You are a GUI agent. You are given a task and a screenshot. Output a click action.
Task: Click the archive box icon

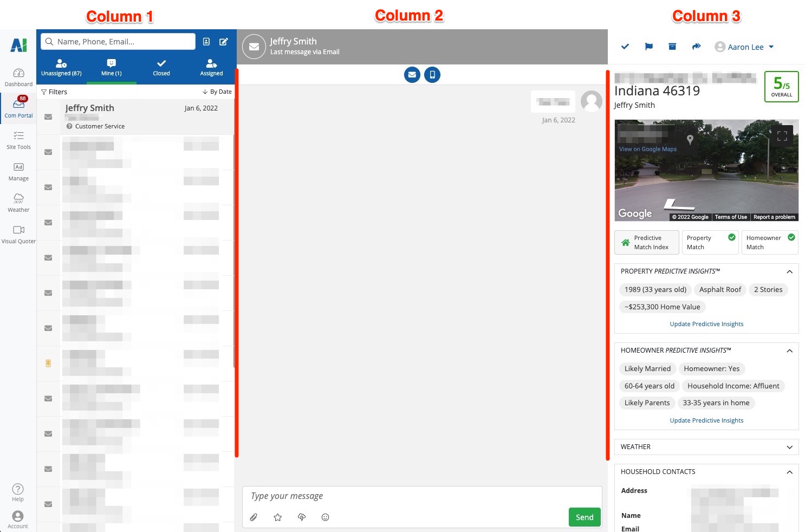pos(672,47)
